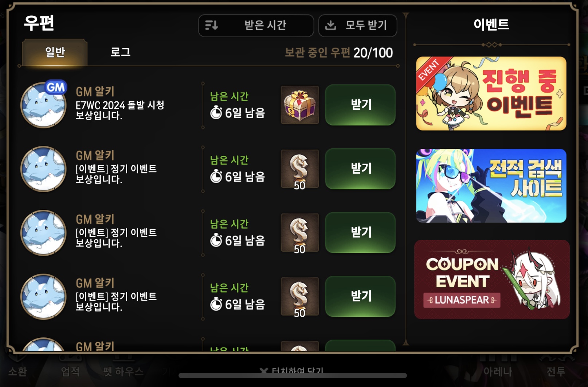Click the sort arrows icon beside 받은 시간
Screen dimensions: 588x387
(211, 25)
